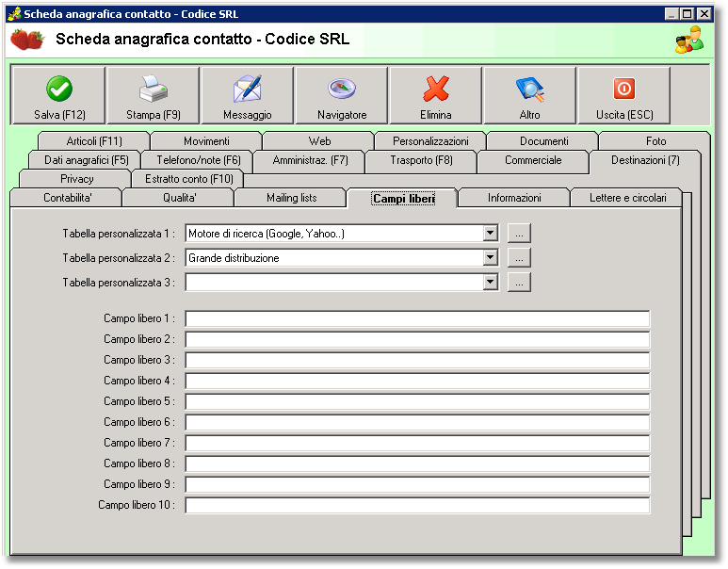Open browse button for Tabella personalizzata 1
The height and width of the screenshot is (569, 728).
519,234
